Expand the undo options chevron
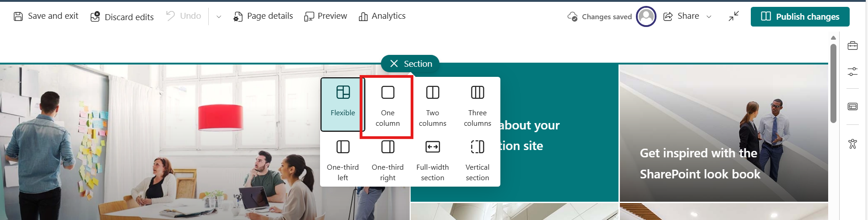This screenshot has width=868, height=220. tap(219, 17)
